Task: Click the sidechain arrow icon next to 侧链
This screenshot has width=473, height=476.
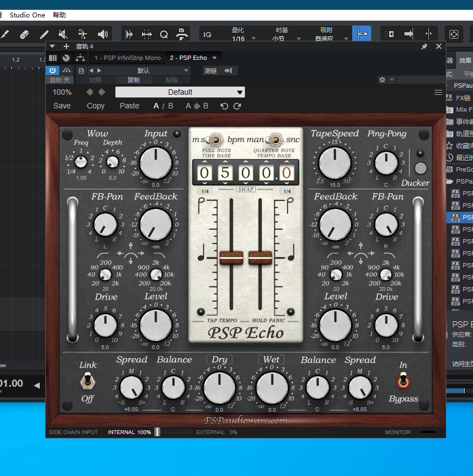Action: coord(229,71)
